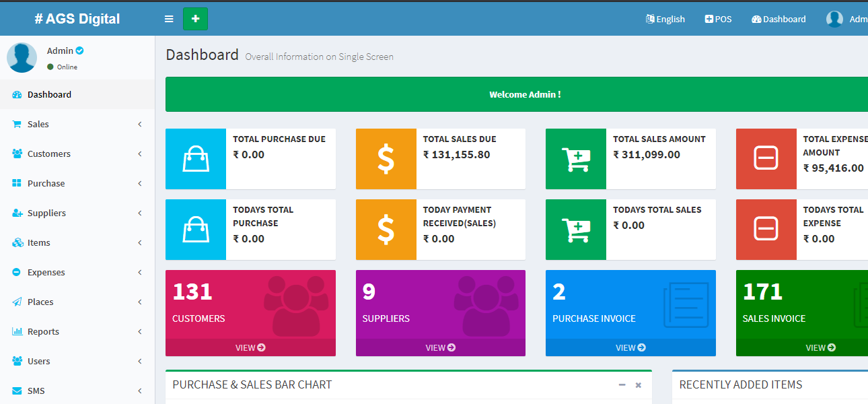Image resolution: width=868 pixels, height=404 pixels.
Task: View the customers list from pink card
Action: click(x=250, y=347)
